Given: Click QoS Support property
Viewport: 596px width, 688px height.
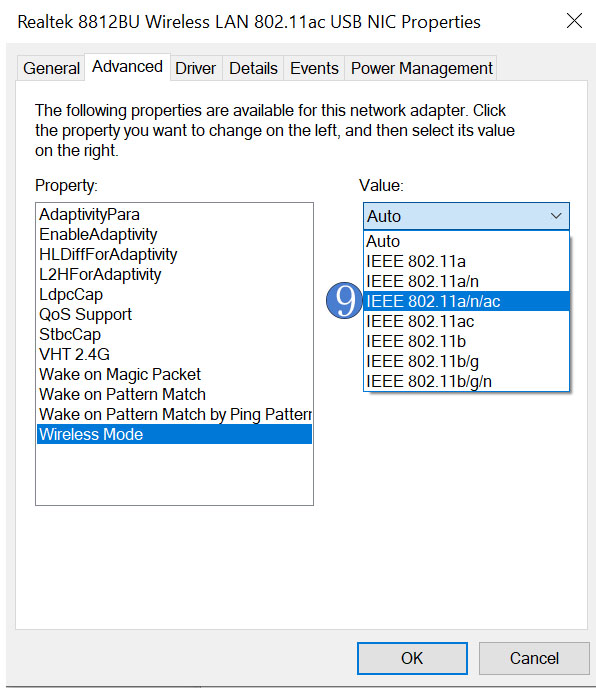Looking at the screenshot, I should [x=174, y=314].
